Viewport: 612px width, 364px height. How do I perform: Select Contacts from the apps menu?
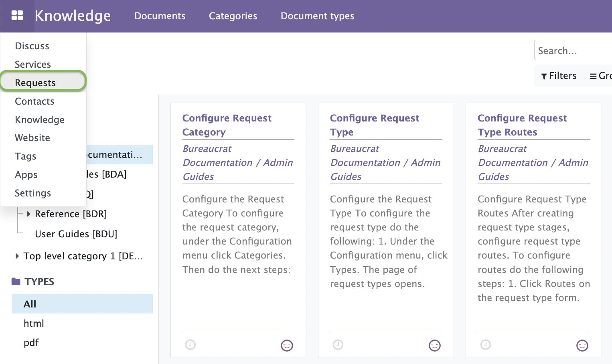(x=43, y=101)
